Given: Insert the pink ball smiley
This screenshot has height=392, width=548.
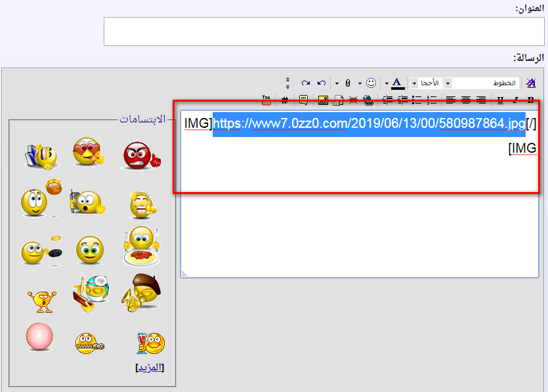Looking at the screenshot, I should pyautogui.click(x=39, y=336).
